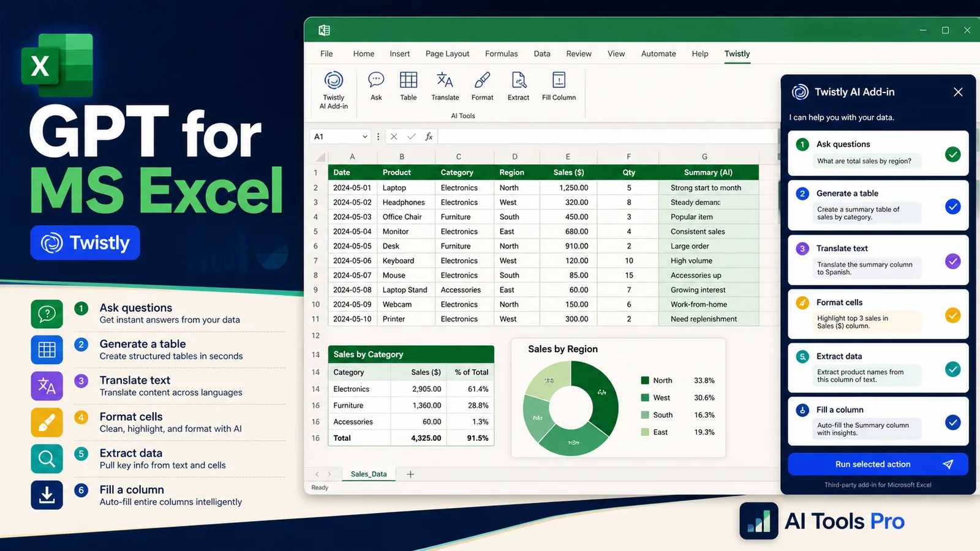
Task: Open the Review tab
Action: tap(579, 54)
